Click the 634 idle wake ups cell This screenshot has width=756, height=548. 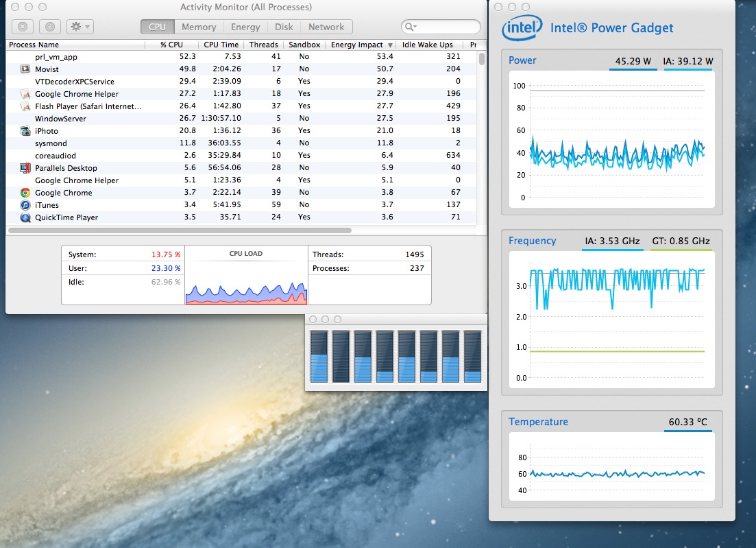tap(453, 155)
